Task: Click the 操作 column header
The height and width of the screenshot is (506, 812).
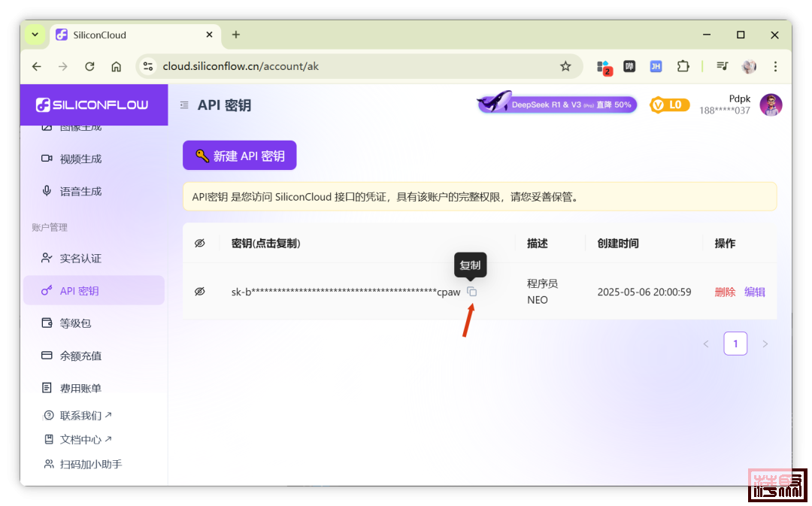Action: [725, 244]
